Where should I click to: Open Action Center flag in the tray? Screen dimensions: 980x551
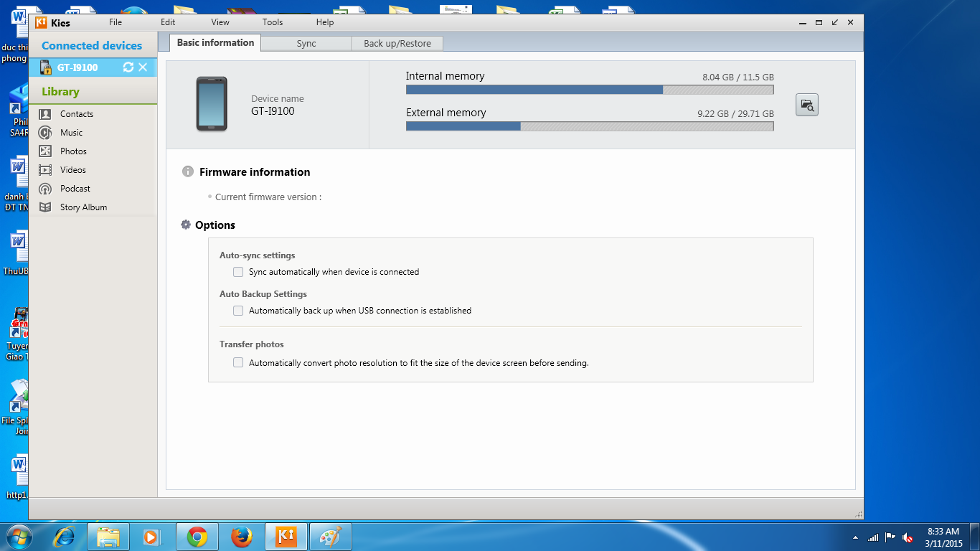pyautogui.click(x=890, y=537)
